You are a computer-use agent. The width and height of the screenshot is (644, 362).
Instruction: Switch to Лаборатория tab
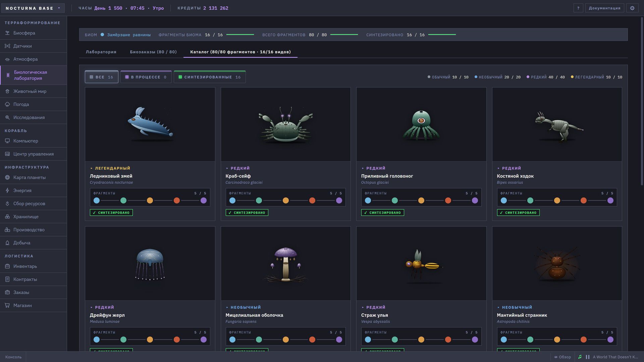coord(101,52)
